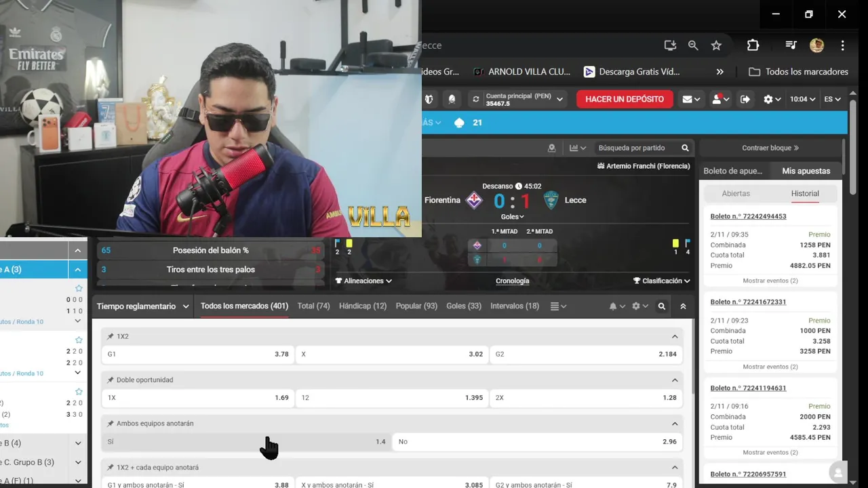Click the search magnifier in Búsqueda field
Viewport: 868px width, 488px height.
point(685,148)
